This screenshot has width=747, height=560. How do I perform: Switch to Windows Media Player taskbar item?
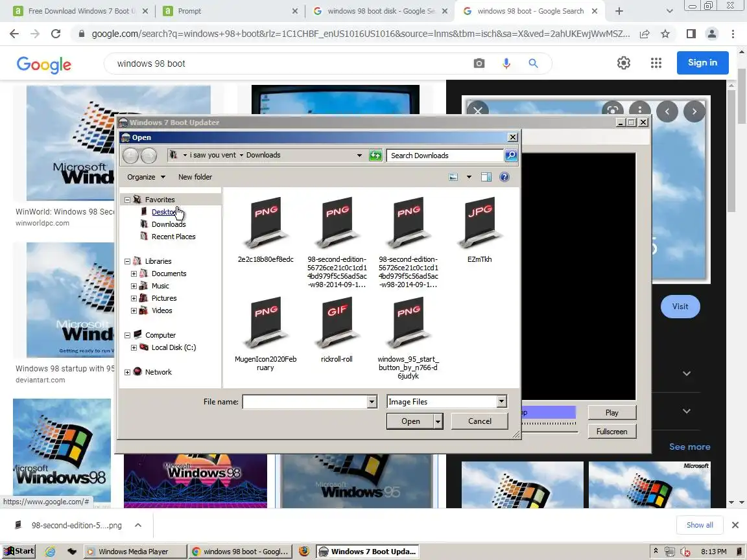(x=136, y=552)
